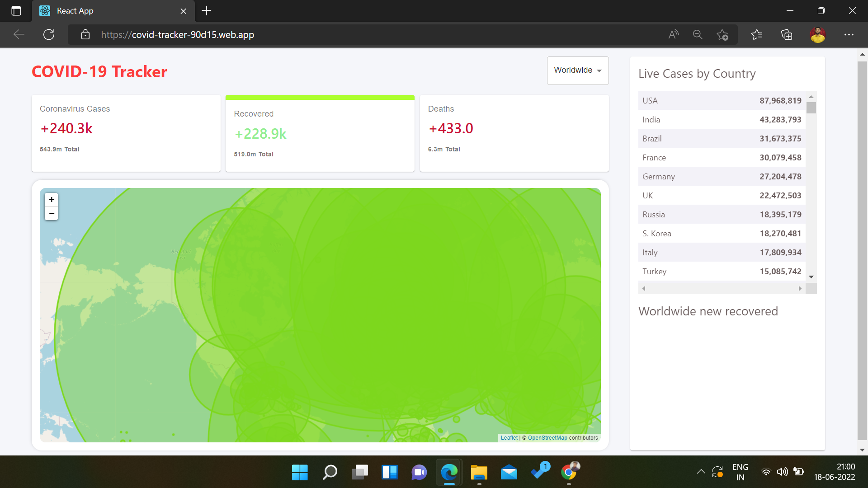This screenshot has height=488, width=868.
Task: Click the Brazil row in country table
Action: click(x=722, y=138)
